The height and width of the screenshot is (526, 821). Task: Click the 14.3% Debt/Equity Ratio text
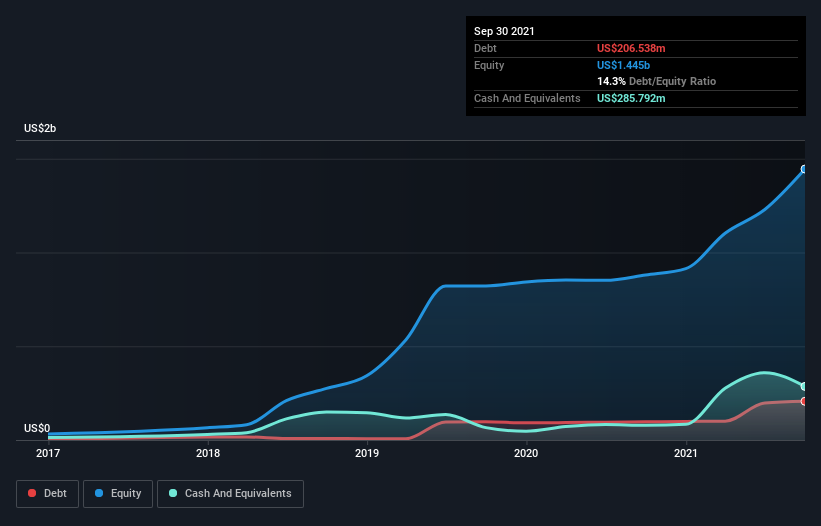pos(657,81)
